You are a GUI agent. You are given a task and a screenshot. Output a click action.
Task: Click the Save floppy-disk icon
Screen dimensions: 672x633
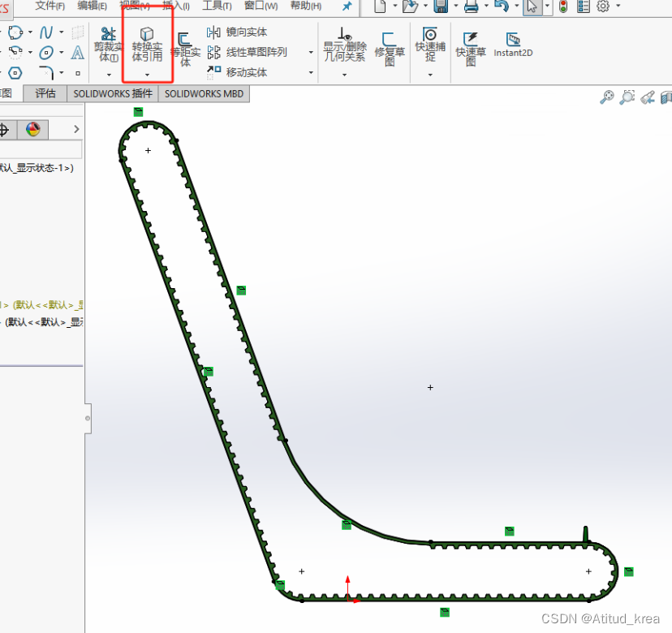click(441, 6)
